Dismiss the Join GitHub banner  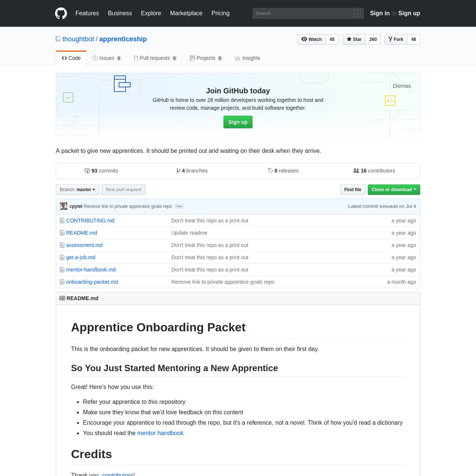[402, 86]
